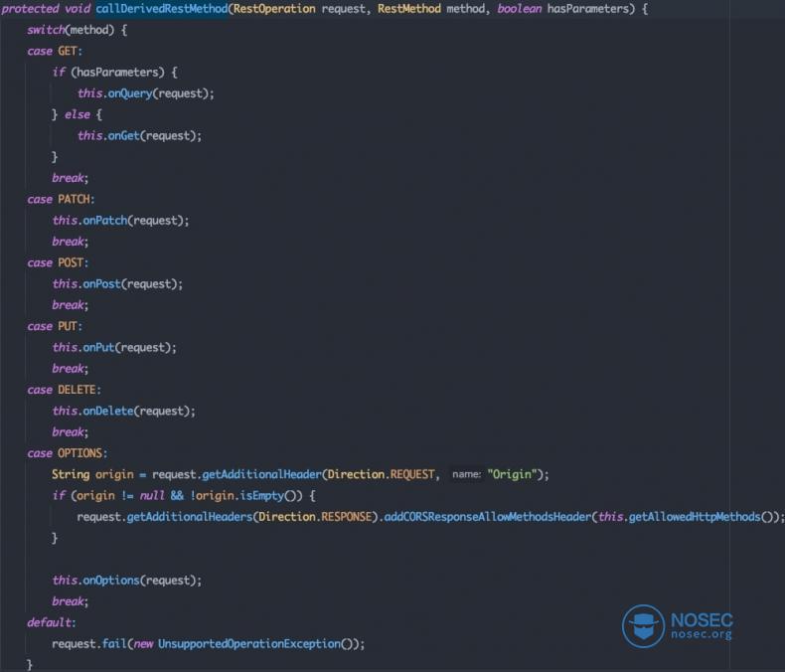785x672 pixels.
Task: Click the 'name:' parameter hint
Action: pos(467,474)
